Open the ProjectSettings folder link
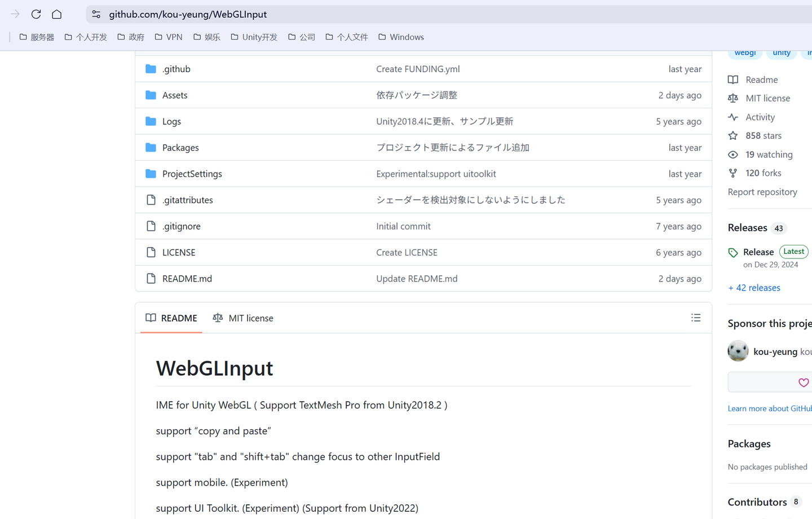Viewport: 812px width, 519px height. click(x=192, y=174)
